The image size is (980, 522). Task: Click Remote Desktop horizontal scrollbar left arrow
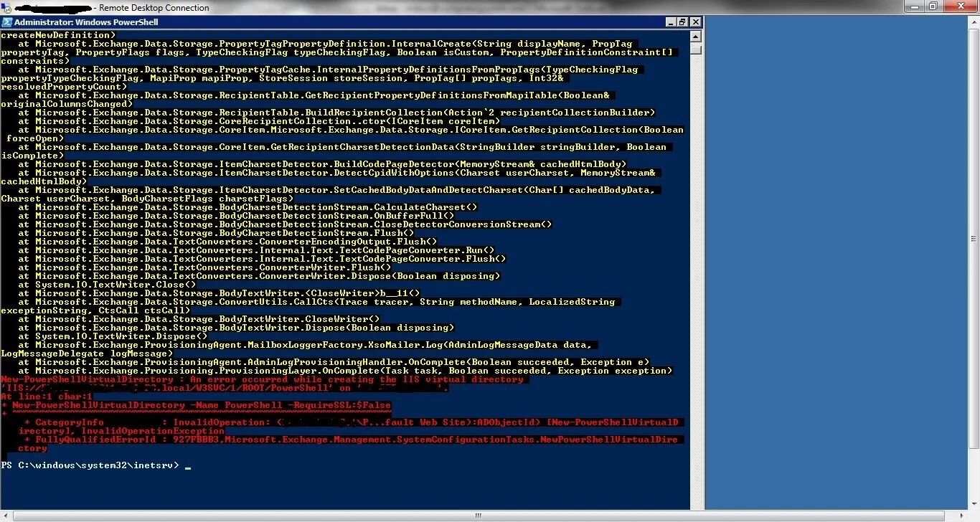6,516
